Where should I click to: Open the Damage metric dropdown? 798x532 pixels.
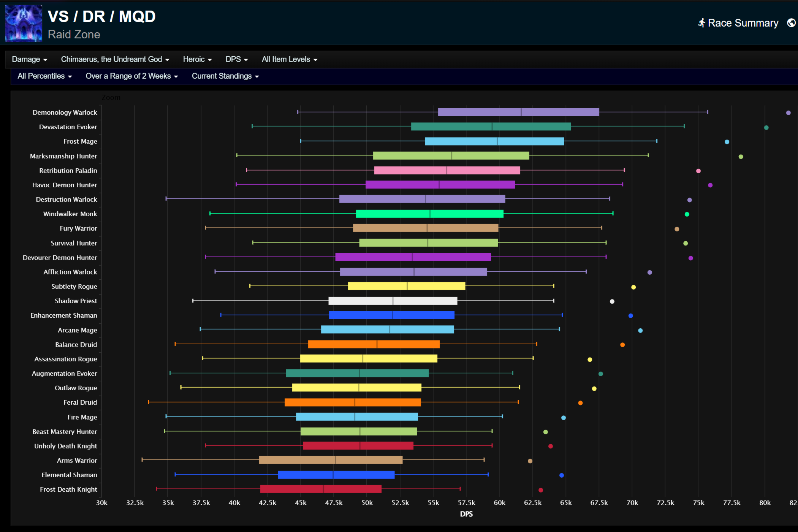pyautogui.click(x=29, y=59)
